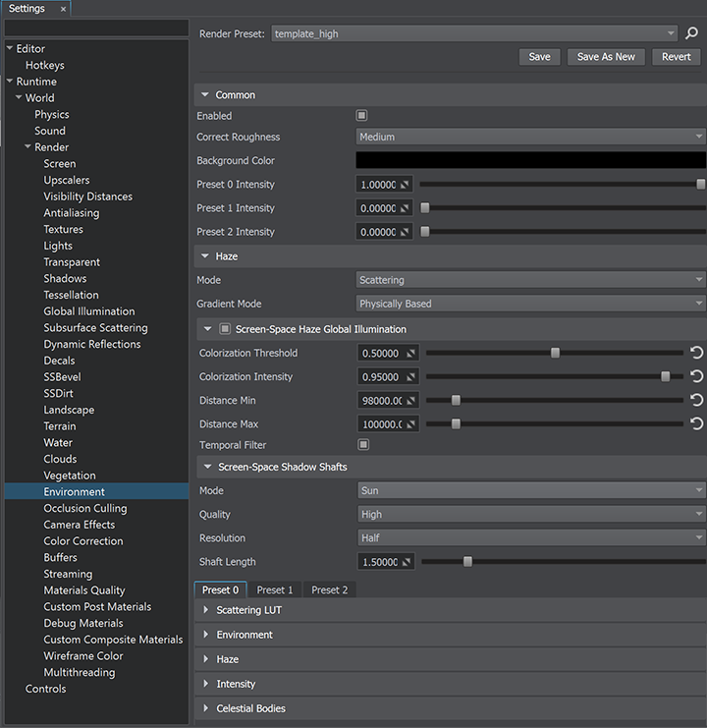Image resolution: width=707 pixels, height=728 pixels.
Task: Open the Correct Roughness dropdown
Action: tap(530, 138)
